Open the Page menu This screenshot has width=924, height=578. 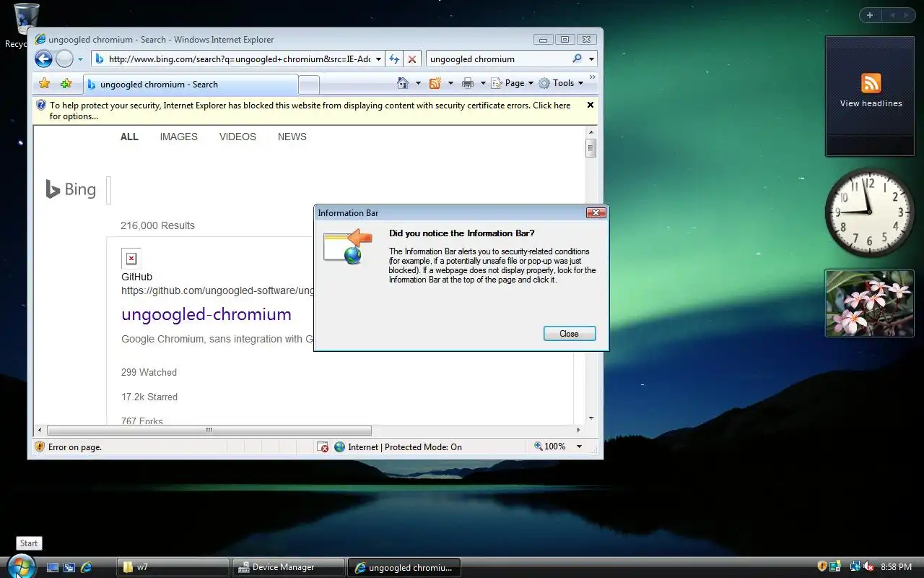pos(513,83)
